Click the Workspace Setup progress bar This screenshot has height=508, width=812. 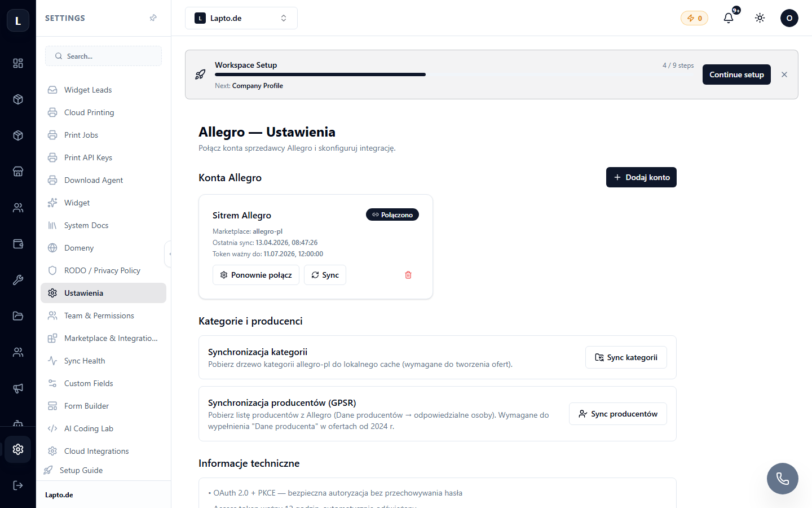point(454,75)
